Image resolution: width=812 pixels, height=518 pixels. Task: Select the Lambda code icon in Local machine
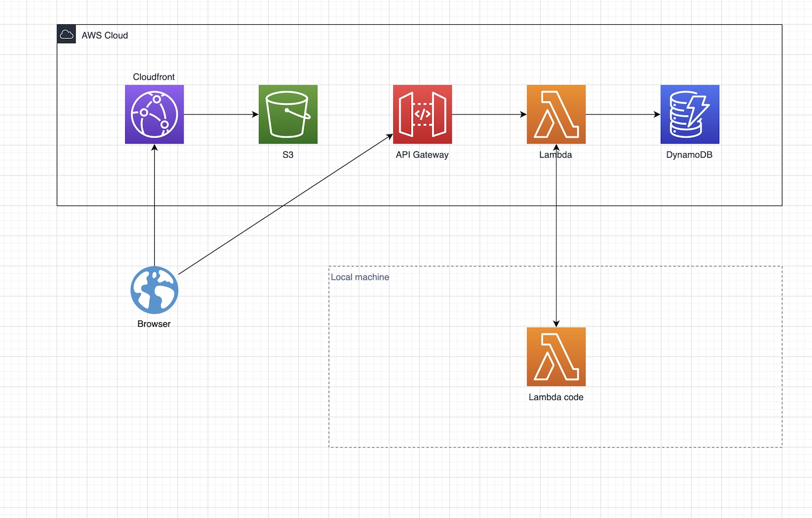556,357
